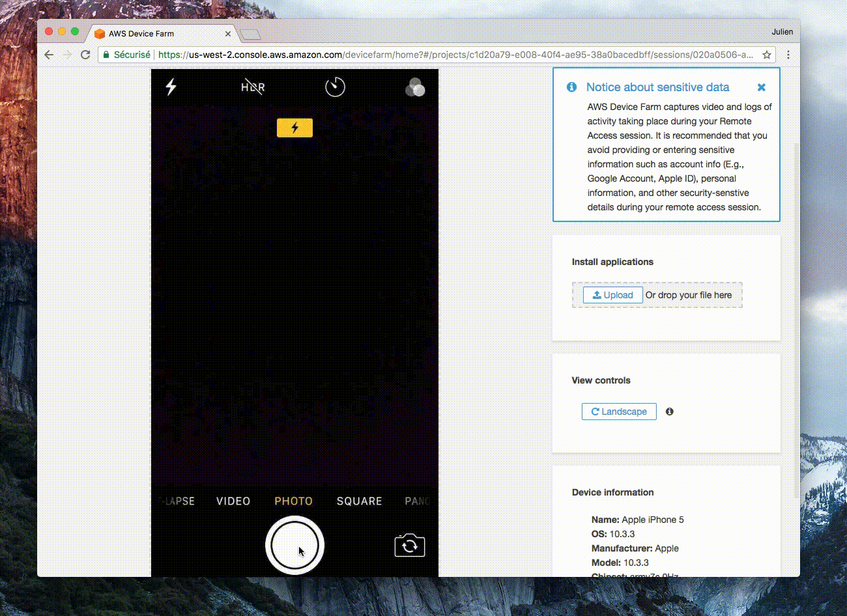Click the 'Model: 10.3.3' text

tap(620, 563)
